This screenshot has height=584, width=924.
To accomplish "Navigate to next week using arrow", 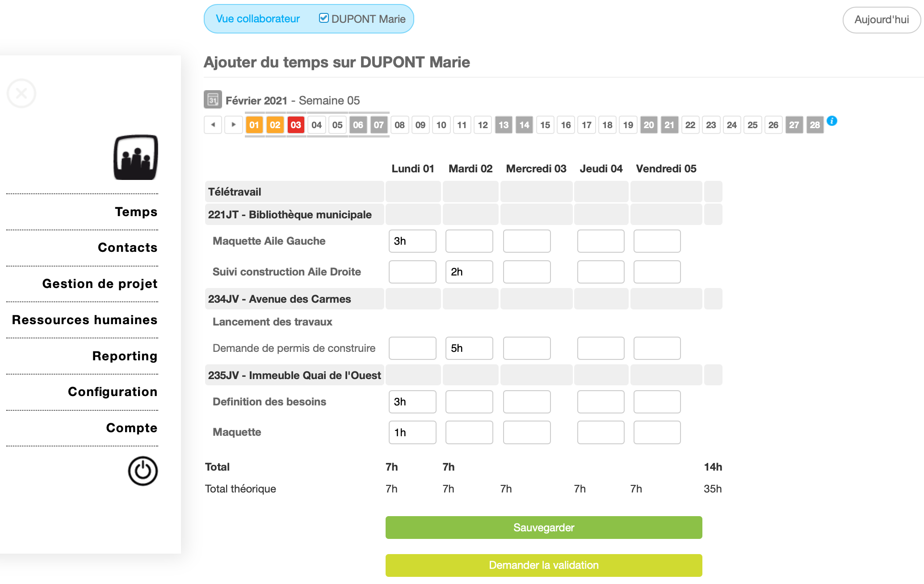I will coord(234,124).
